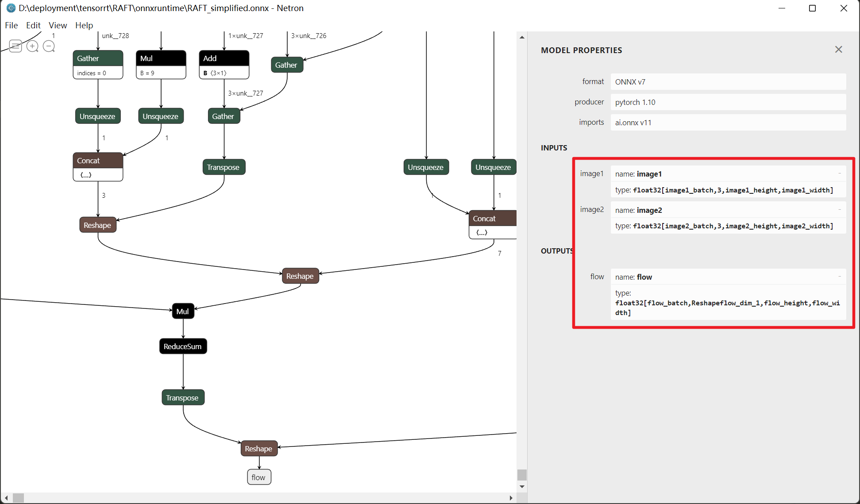The height and width of the screenshot is (504, 860).
Task: Collapse the flow output details
Action: pyautogui.click(x=839, y=277)
